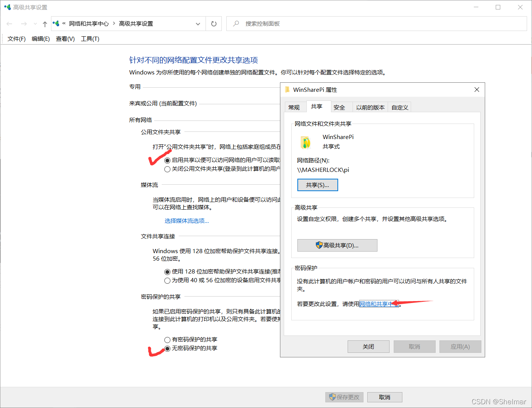Select 有密码保护的共享 option
Viewport: 532px width, 408px height.
tap(167, 340)
